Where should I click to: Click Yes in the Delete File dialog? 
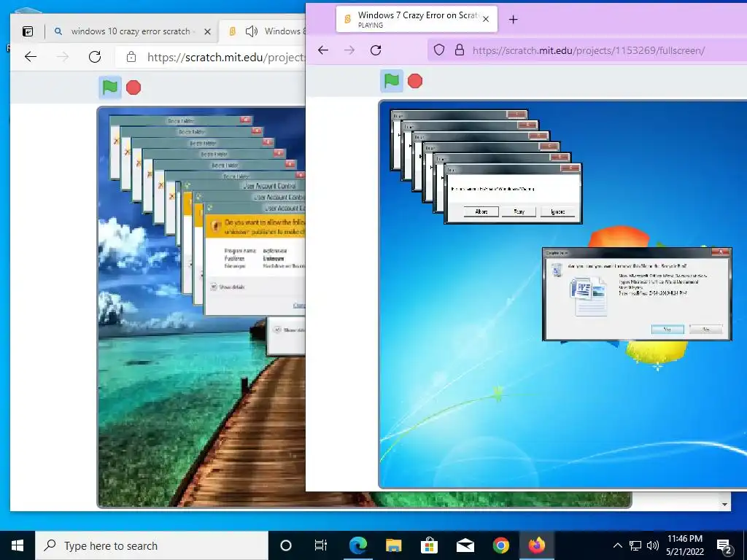coord(667,329)
